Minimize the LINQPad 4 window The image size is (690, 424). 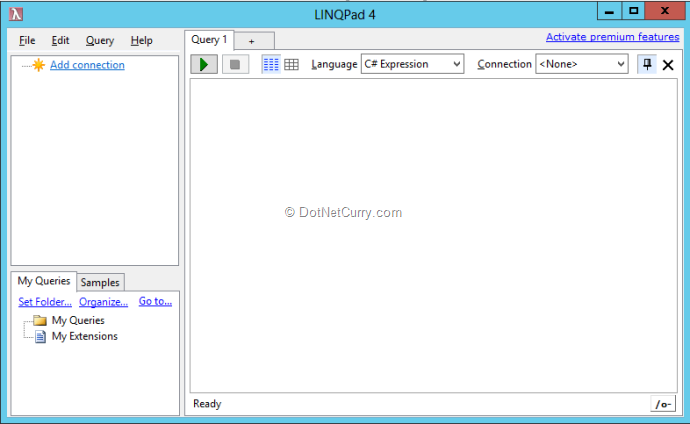[609, 11]
